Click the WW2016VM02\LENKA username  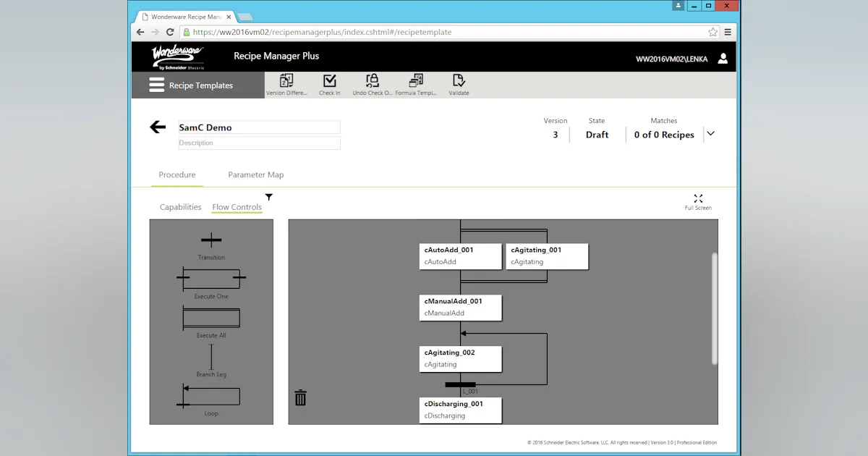click(672, 59)
